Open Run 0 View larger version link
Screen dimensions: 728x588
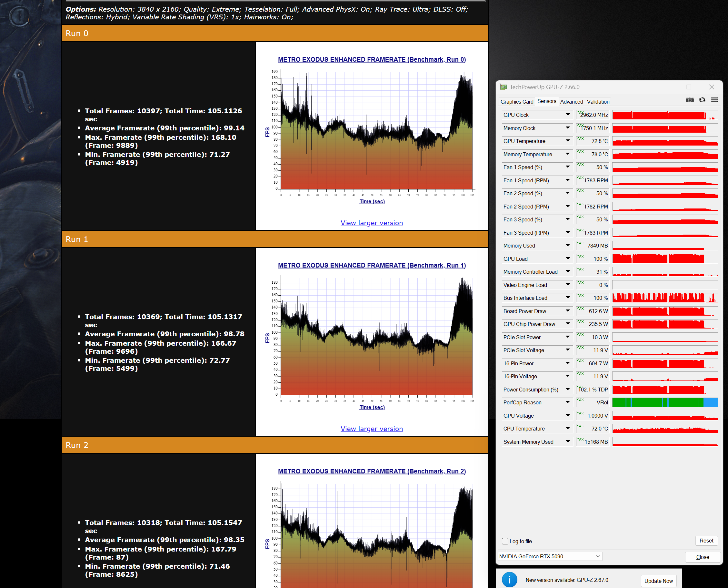click(x=371, y=223)
